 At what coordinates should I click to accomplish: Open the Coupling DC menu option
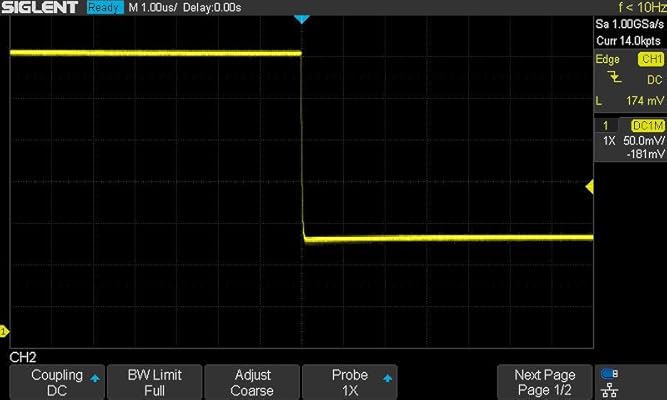tap(57, 382)
